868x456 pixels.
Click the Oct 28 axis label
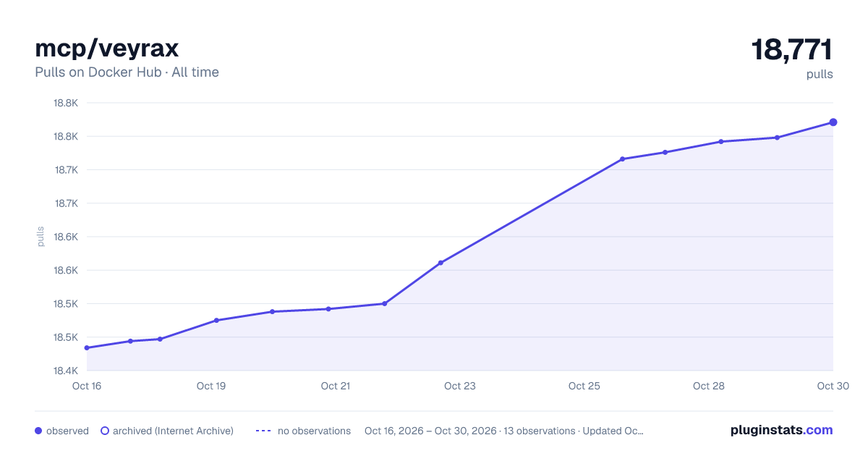pyautogui.click(x=709, y=386)
